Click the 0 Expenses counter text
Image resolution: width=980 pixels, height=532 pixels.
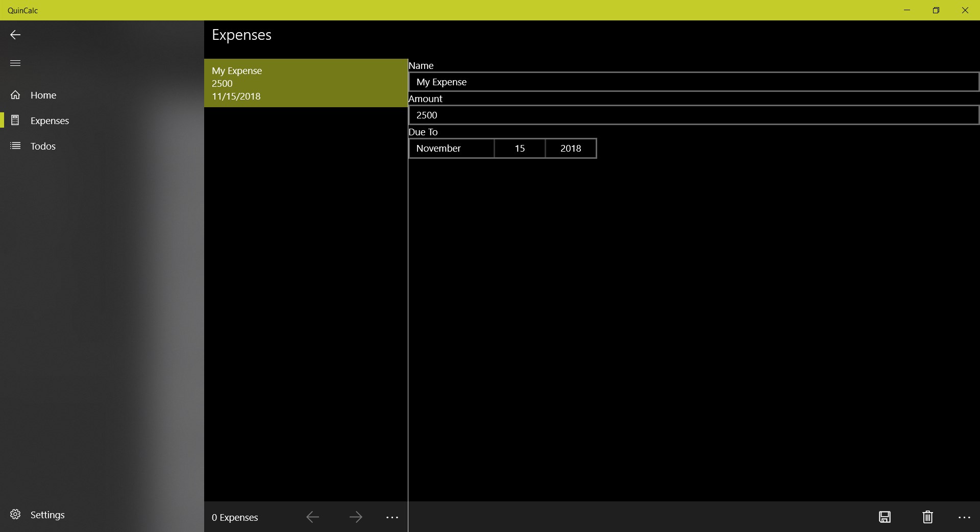[235, 518]
